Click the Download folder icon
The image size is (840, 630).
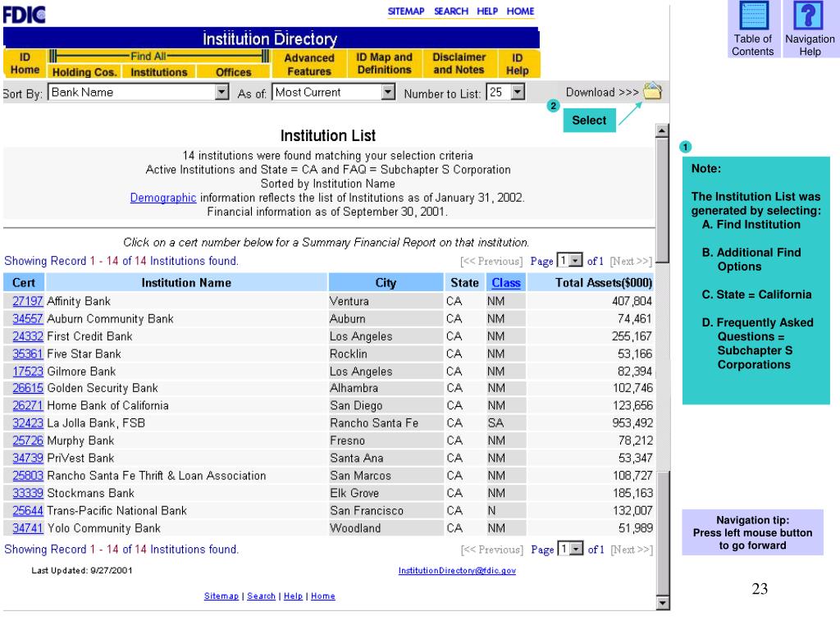(652, 91)
